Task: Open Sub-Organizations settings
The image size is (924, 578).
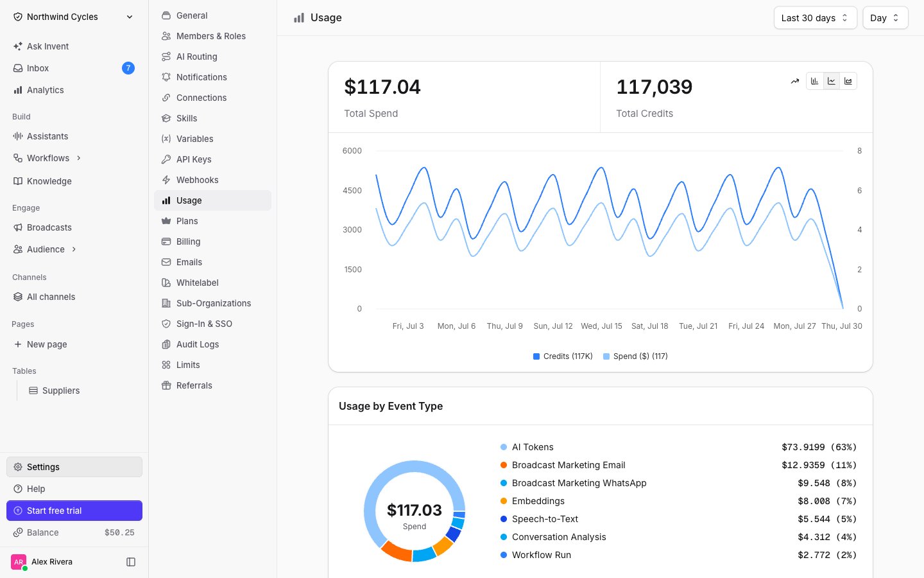Action: point(212,303)
